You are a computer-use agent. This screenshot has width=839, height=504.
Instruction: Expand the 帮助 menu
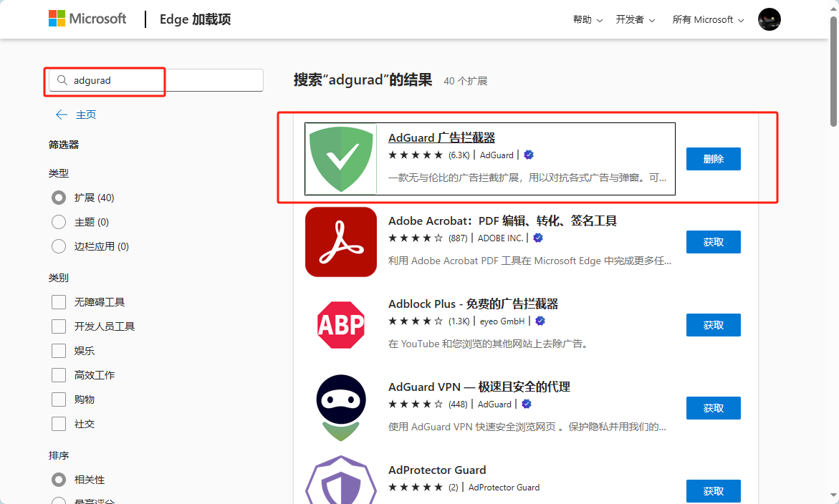(x=588, y=20)
